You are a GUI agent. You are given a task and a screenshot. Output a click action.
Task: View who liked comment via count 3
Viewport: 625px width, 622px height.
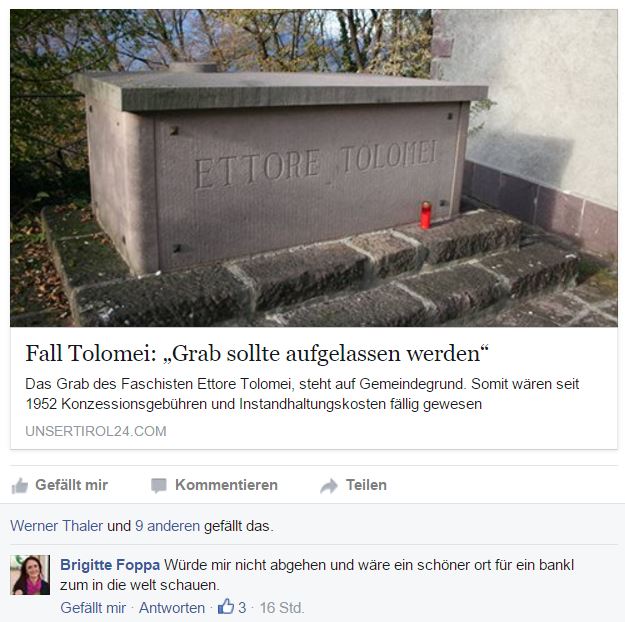click(242, 608)
